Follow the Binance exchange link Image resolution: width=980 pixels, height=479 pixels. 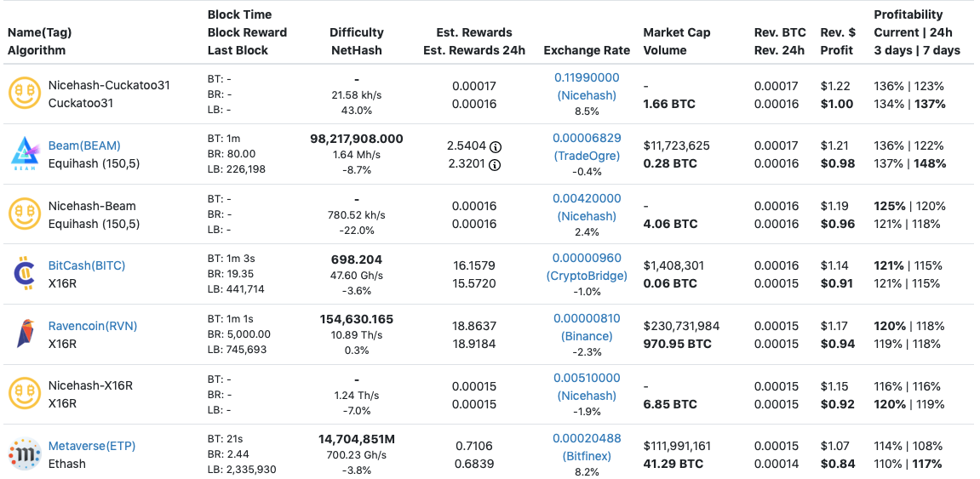click(x=587, y=336)
